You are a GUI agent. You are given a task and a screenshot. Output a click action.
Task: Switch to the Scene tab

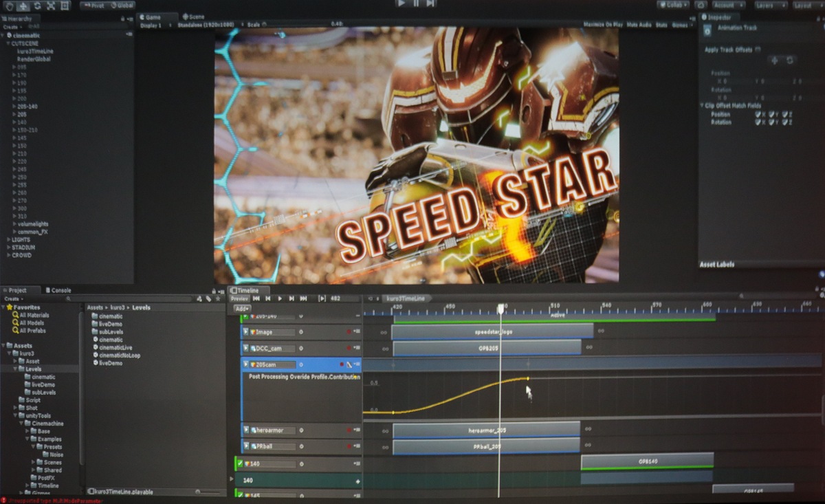[x=193, y=17]
